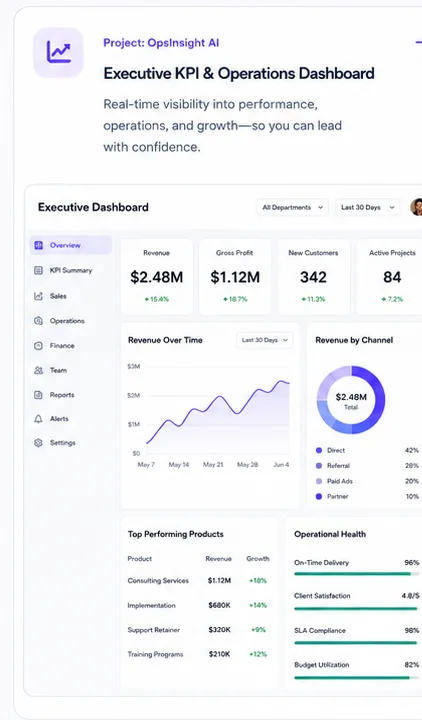Image resolution: width=422 pixels, height=720 pixels.
Task: Click the Executive Dashboard title
Action: (93, 207)
